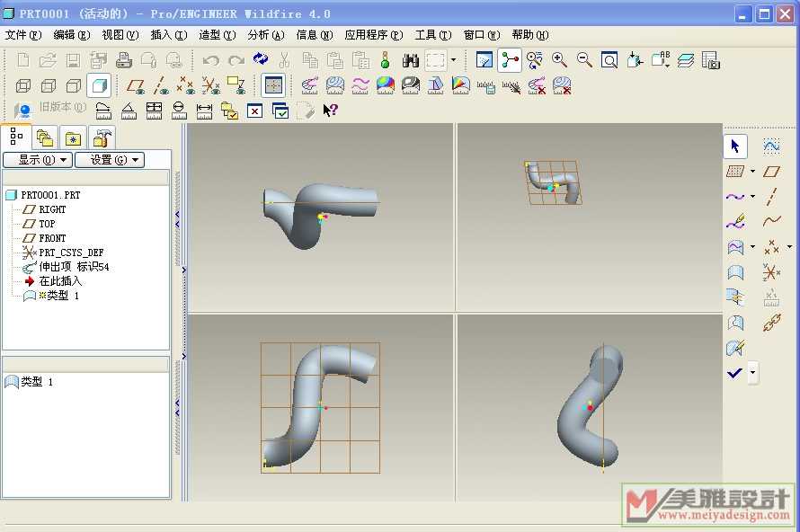Open the 编辑 menu

pos(71,35)
